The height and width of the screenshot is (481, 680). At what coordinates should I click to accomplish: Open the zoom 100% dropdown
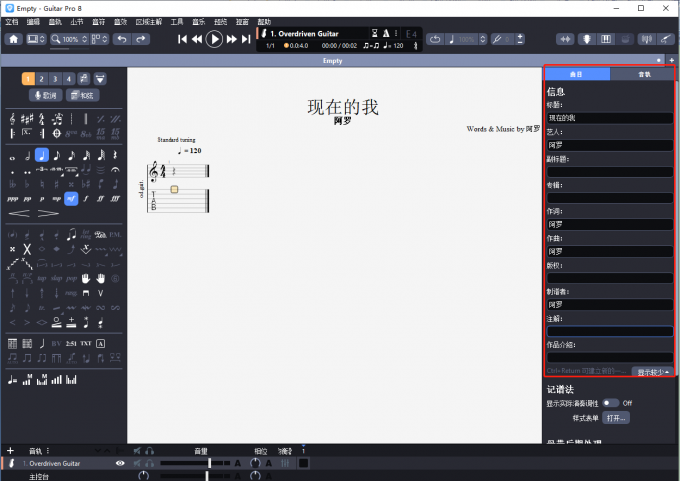point(69,39)
